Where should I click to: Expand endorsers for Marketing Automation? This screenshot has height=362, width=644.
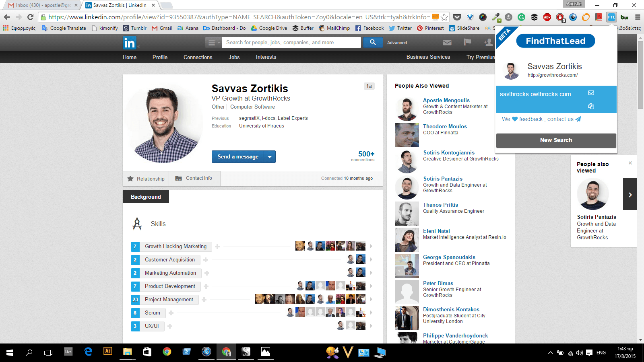coord(371,273)
